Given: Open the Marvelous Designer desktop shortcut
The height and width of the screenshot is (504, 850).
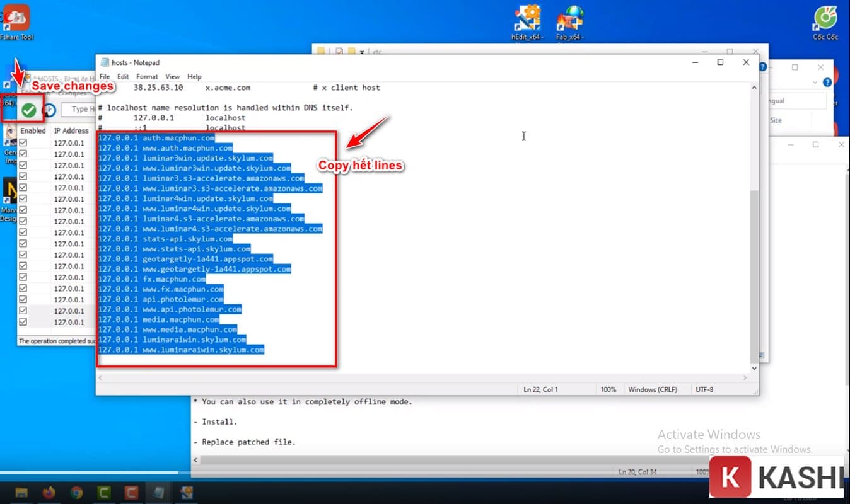Looking at the screenshot, I should coord(9,198).
